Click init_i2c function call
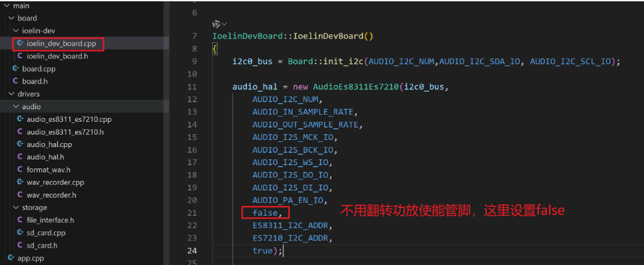Viewport: 644px width, 265px height. click(342, 62)
